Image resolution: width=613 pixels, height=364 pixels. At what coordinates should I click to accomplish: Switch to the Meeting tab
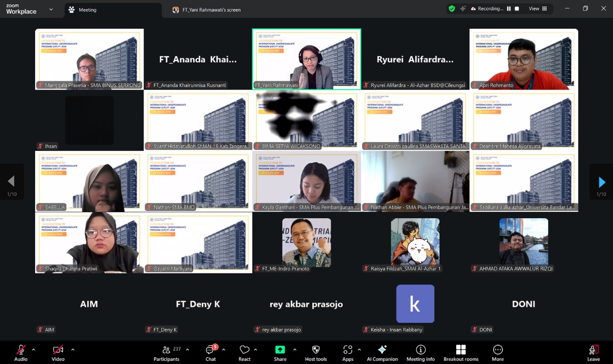pos(87,9)
